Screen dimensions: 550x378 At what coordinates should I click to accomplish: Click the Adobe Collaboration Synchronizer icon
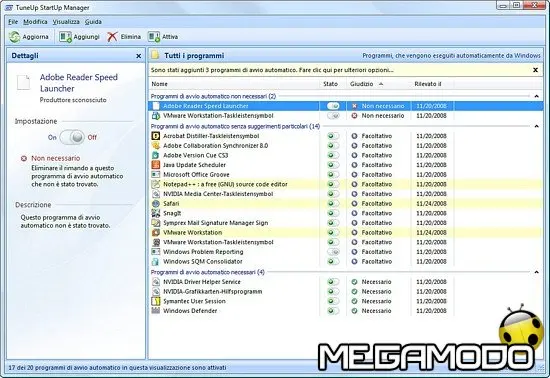(x=156, y=146)
